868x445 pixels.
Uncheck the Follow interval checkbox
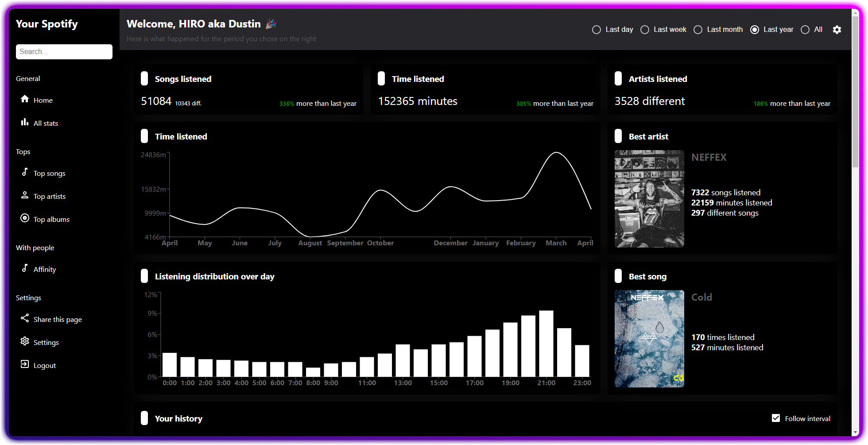click(x=776, y=418)
